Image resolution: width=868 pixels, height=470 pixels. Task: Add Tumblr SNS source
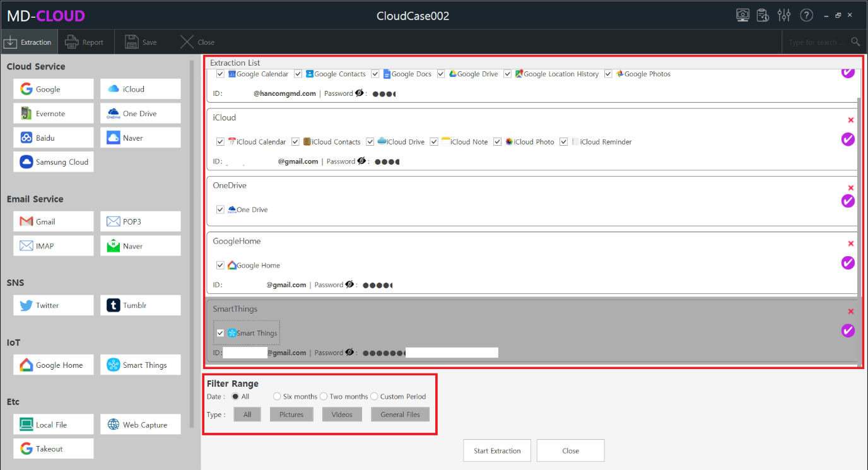[140, 305]
